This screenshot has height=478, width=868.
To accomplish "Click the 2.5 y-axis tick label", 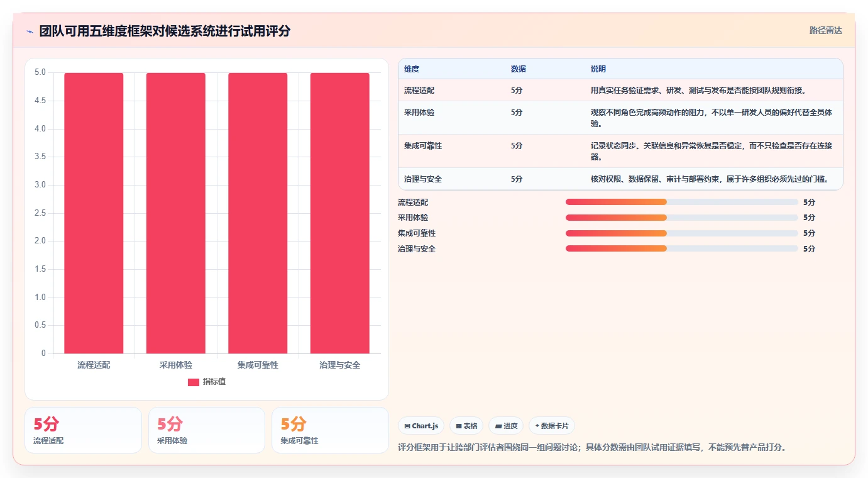I will pos(40,213).
